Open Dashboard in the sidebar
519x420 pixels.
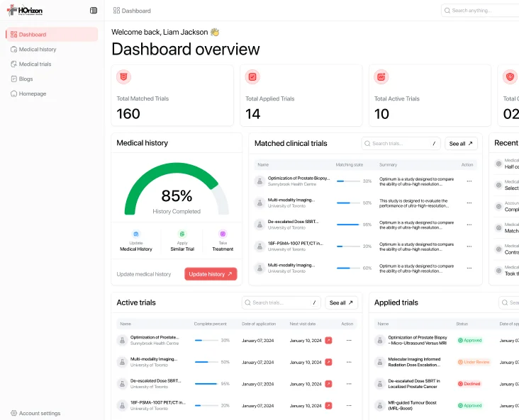click(x=52, y=35)
